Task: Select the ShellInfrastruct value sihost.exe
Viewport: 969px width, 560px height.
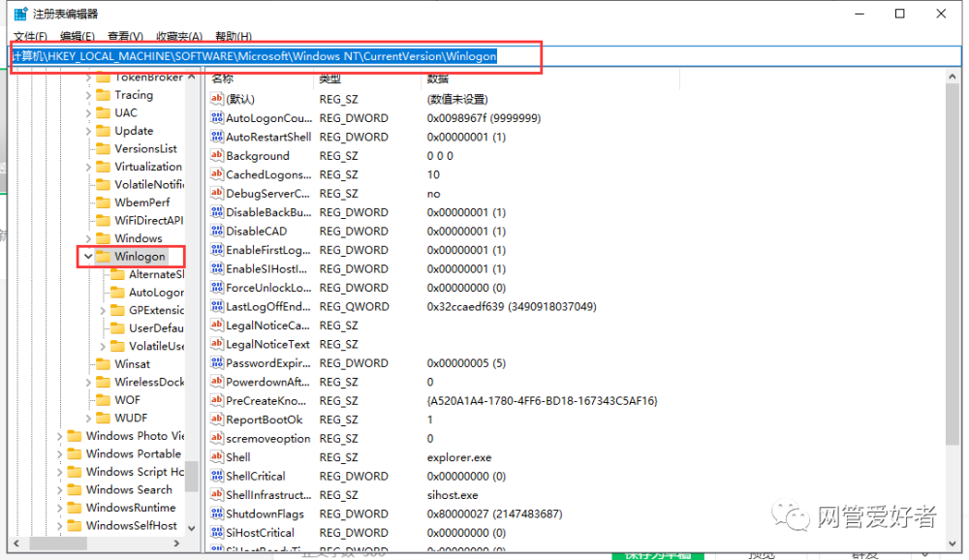Action: tap(452, 495)
